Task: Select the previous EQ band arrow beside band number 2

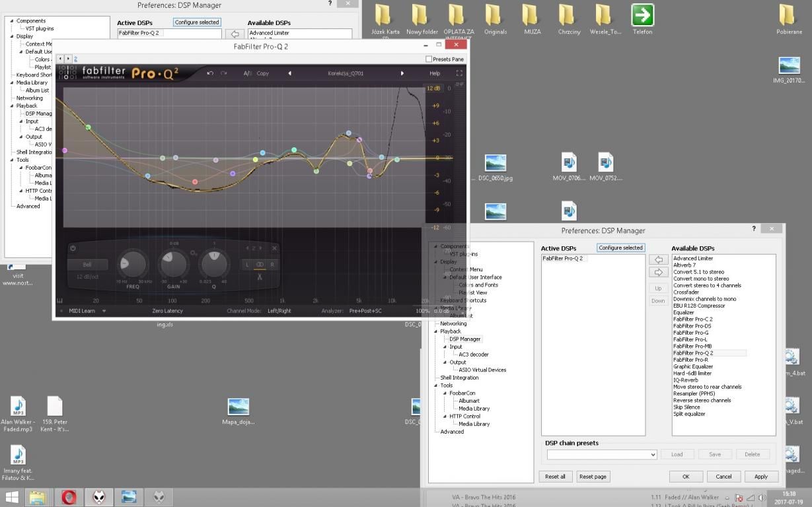Action: 247,248
